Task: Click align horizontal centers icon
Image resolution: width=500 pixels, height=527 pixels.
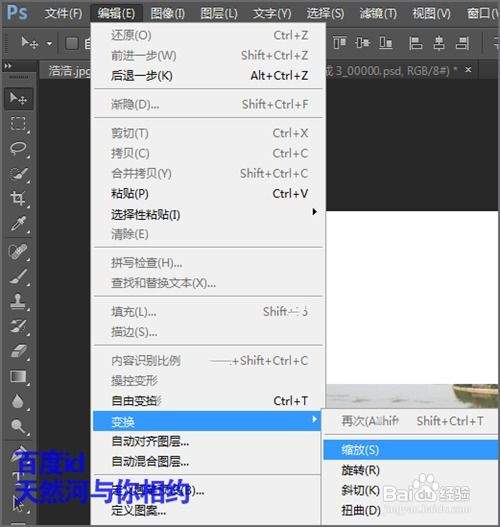Action: click(x=439, y=43)
